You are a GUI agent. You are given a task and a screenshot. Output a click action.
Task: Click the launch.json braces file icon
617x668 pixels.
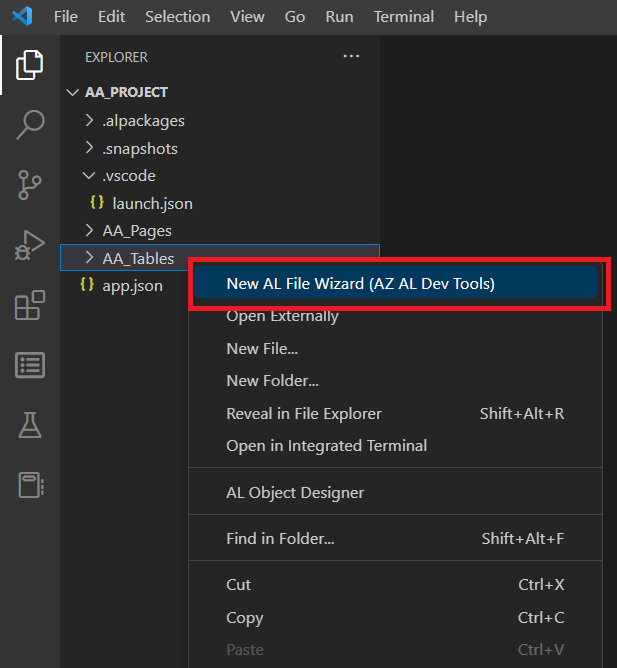(97, 202)
